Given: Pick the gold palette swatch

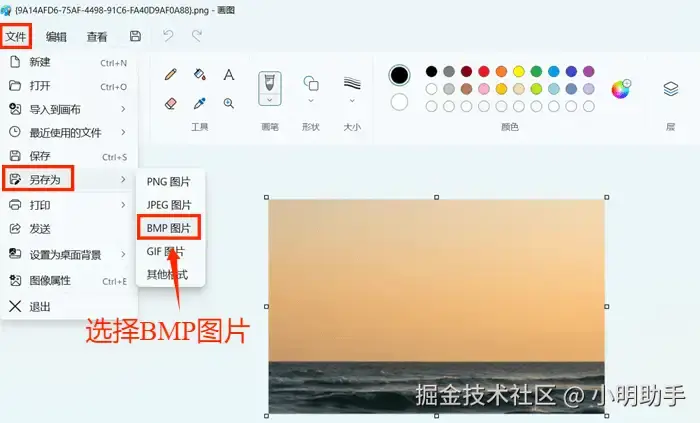Looking at the screenshot, I should coord(501,89).
